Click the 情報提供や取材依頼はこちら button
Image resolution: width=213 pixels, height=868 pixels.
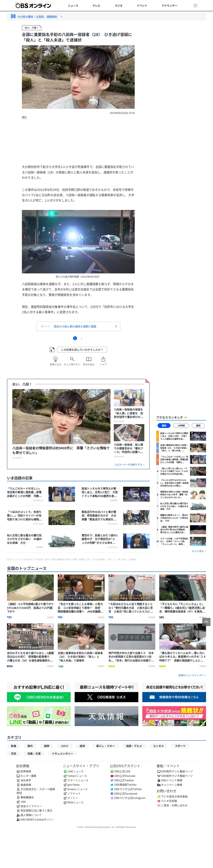tap(174, 697)
